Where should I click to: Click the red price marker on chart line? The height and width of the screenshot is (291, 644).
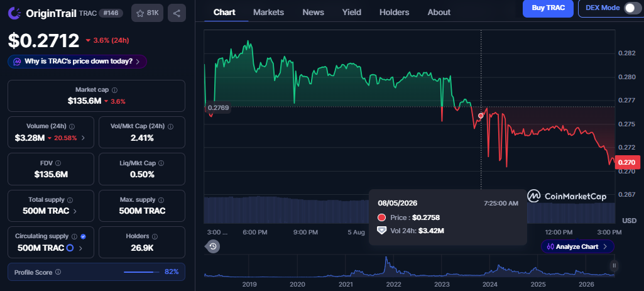(x=481, y=116)
